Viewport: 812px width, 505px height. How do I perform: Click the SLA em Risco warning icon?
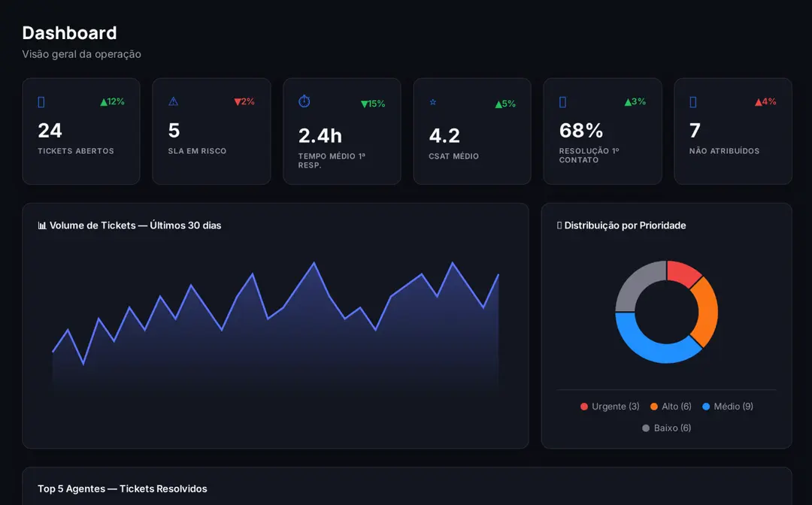(174, 101)
